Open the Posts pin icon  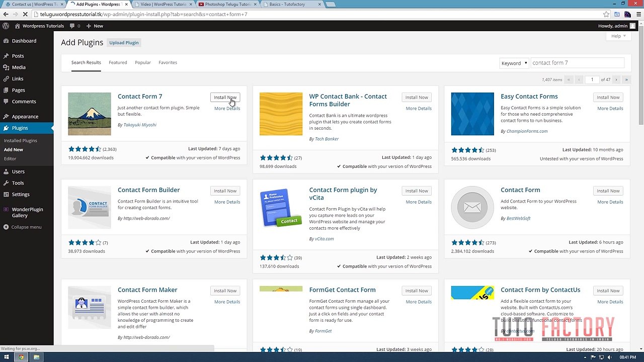click(x=6, y=56)
